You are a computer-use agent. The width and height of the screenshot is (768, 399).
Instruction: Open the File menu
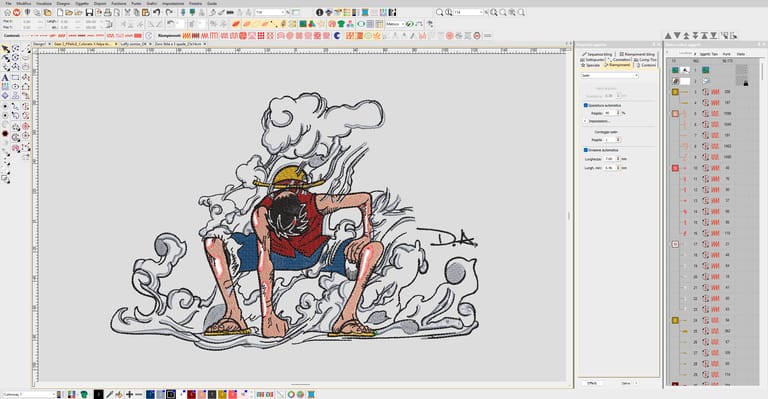pos(8,3)
